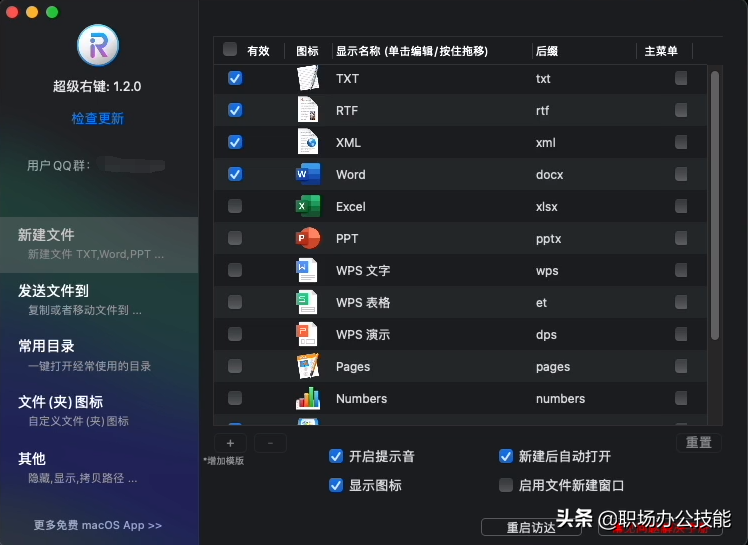The height and width of the screenshot is (545, 748).
Task: Enable the Excel 有效 checkbox
Action: pos(235,206)
